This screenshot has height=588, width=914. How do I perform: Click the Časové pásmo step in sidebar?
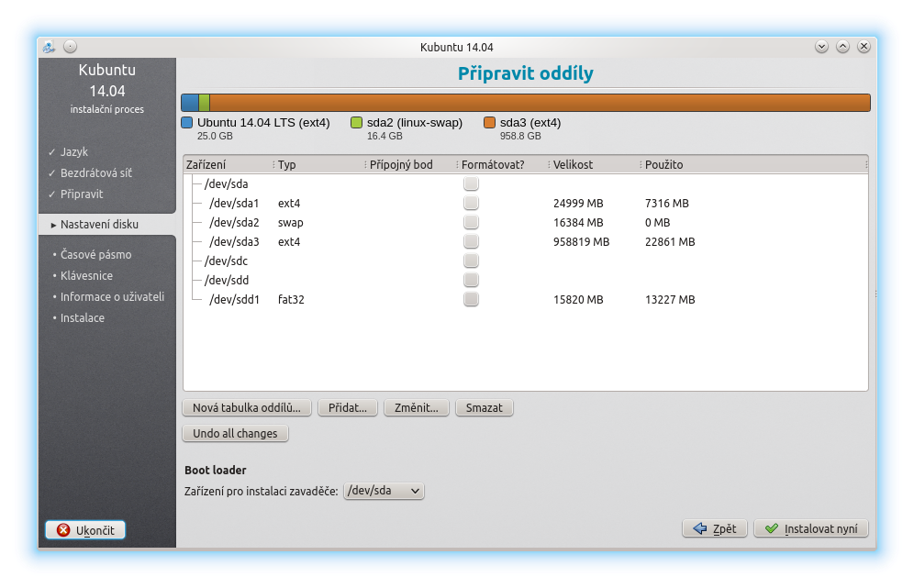pyautogui.click(x=95, y=255)
